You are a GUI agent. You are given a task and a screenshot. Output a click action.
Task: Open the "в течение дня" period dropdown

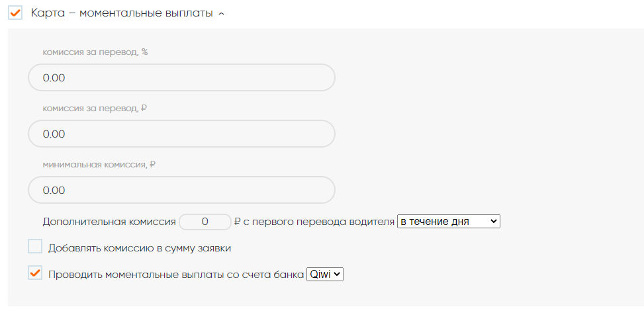coord(448,222)
